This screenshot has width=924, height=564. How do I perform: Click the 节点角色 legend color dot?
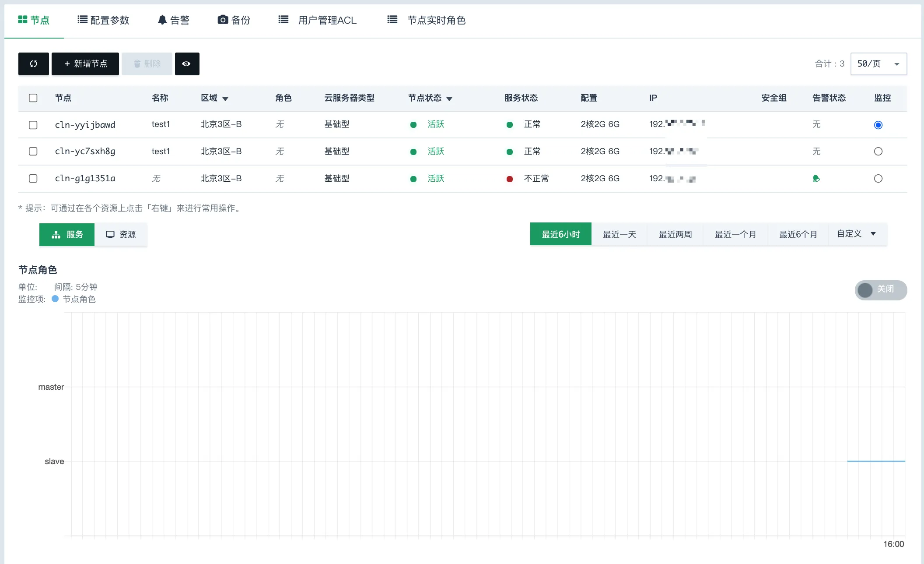[55, 299]
